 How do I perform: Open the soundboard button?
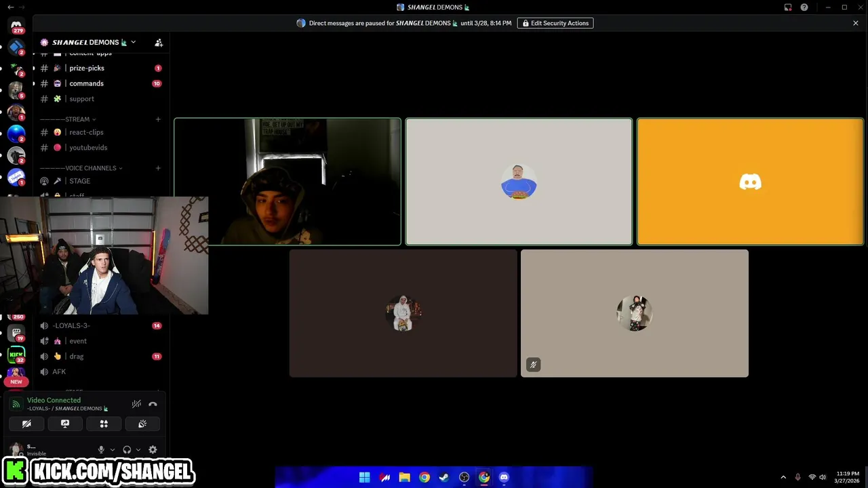pos(142,424)
